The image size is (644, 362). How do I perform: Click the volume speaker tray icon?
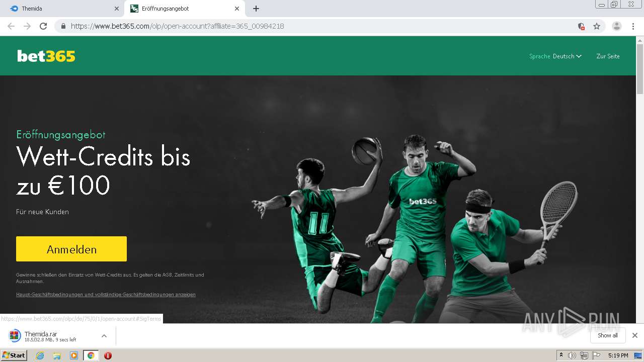pyautogui.click(x=572, y=355)
